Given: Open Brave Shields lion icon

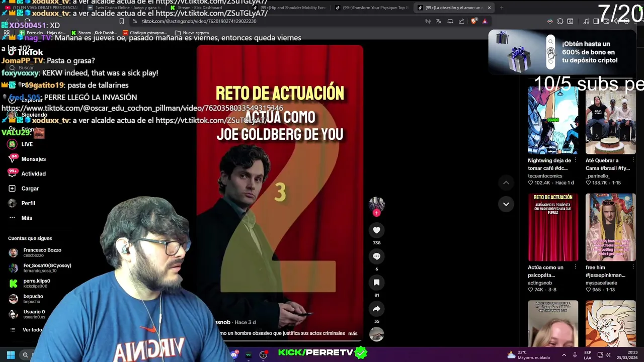Looking at the screenshot, I should click(x=474, y=21).
